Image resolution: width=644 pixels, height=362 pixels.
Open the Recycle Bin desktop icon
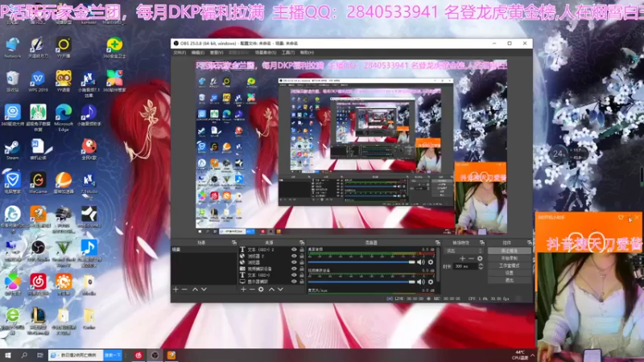click(12, 81)
